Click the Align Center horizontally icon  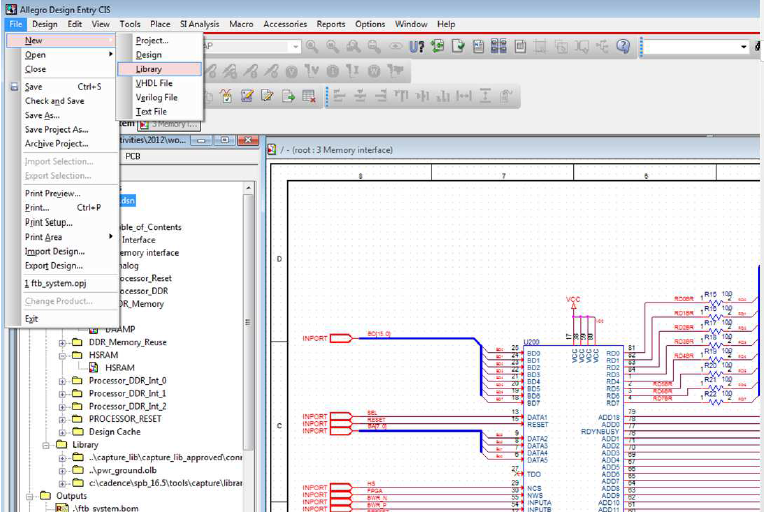(x=360, y=96)
